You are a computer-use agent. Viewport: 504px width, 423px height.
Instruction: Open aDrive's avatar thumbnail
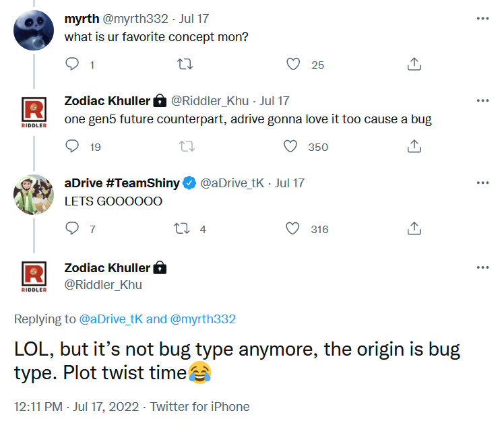point(34,195)
